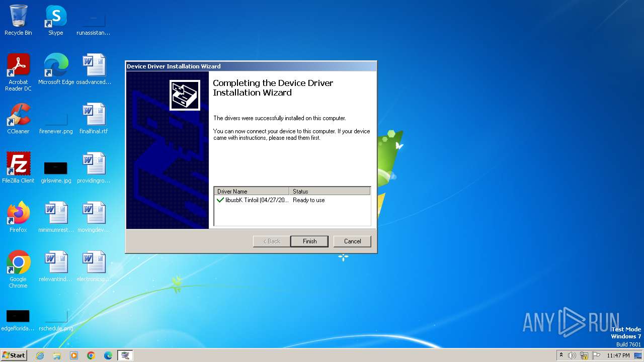
Task: Select the edgeflorida... desktop file
Action: coord(18,320)
